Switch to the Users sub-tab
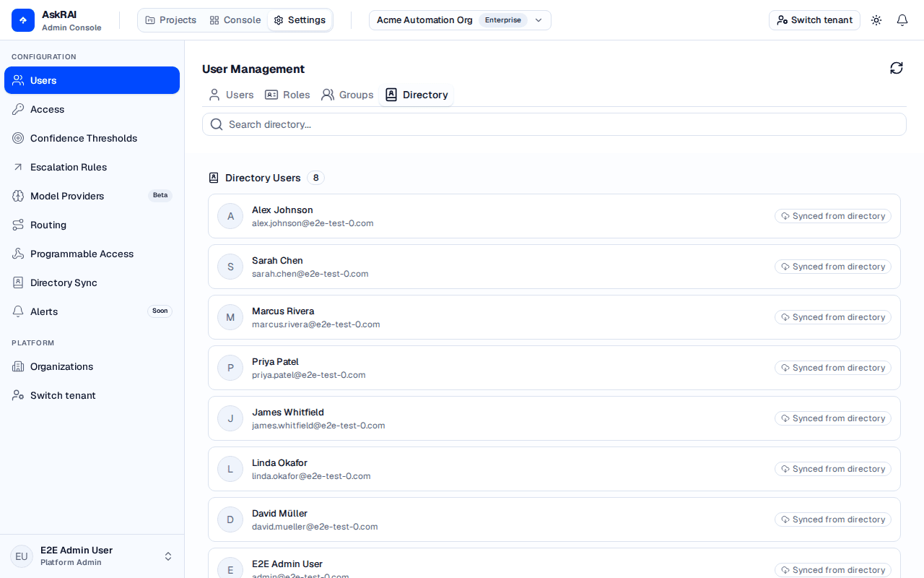Viewport: 924px width, 578px height. 231,95
